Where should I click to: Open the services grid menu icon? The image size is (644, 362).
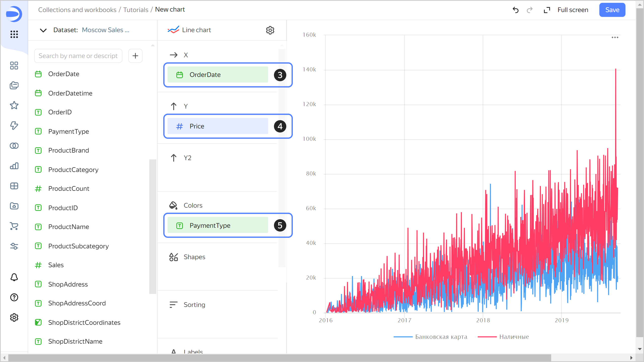tap(14, 34)
